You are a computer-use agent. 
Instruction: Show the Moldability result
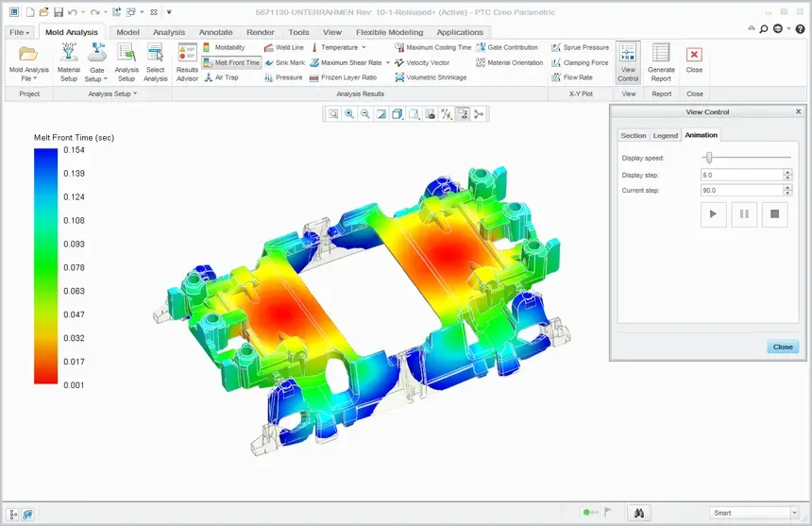224,47
